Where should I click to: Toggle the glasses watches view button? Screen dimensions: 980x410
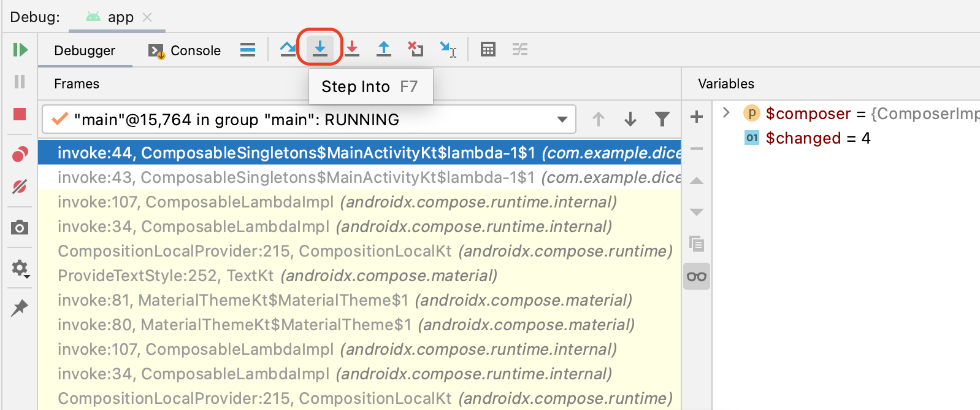click(x=697, y=276)
